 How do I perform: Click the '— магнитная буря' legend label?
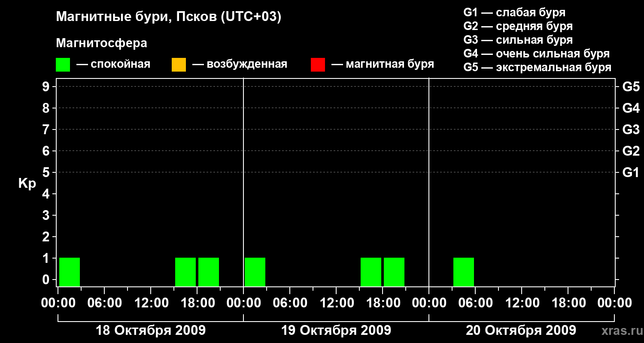383,65
